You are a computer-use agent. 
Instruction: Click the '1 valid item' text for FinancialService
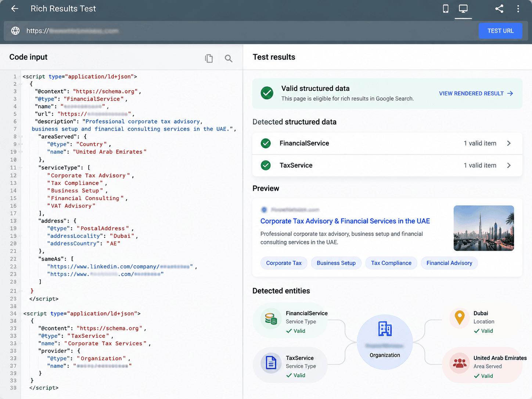[480, 143]
